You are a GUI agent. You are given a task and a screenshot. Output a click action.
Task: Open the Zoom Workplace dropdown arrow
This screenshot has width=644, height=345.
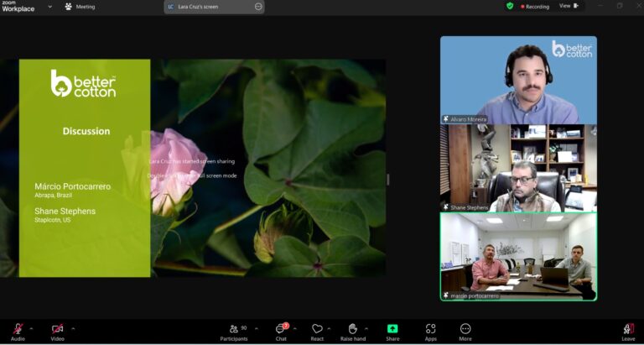(50, 7)
